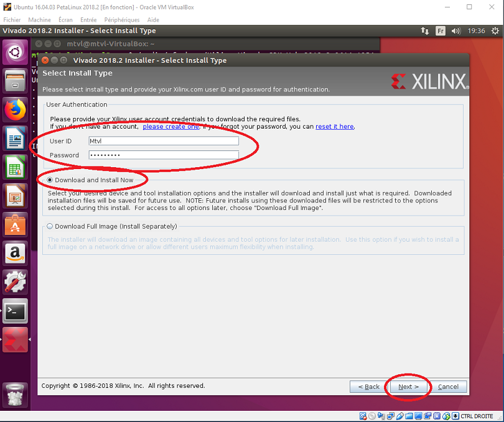Select Download Full Image (Install Separately)
Image resolution: width=504 pixels, height=422 pixels.
pyautogui.click(x=50, y=226)
